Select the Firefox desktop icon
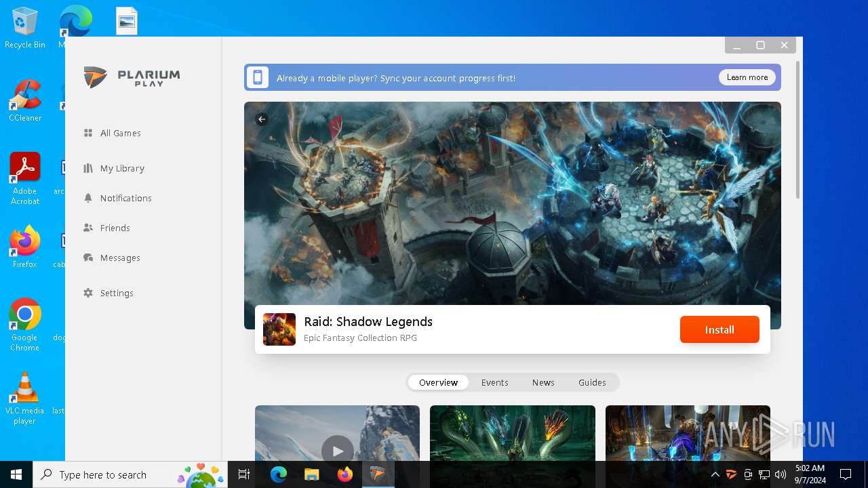 coord(25,247)
